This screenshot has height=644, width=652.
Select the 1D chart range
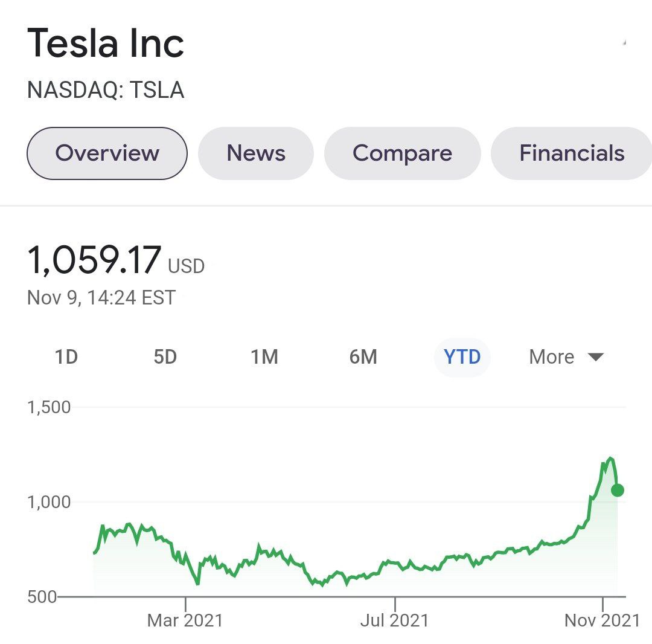pyautogui.click(x=66, y=356)
